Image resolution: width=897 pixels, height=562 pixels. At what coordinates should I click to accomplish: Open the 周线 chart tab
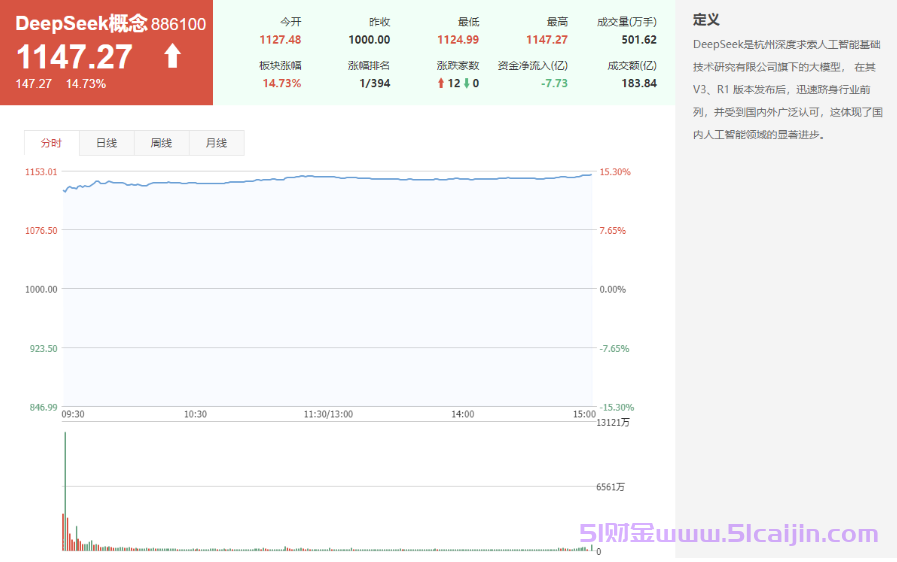(161, 143)
